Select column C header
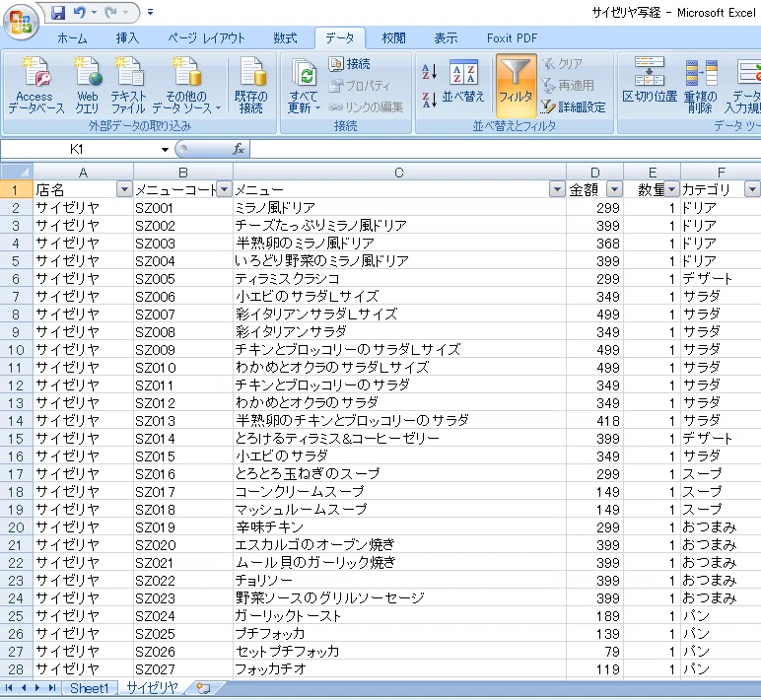 (399, 173)
